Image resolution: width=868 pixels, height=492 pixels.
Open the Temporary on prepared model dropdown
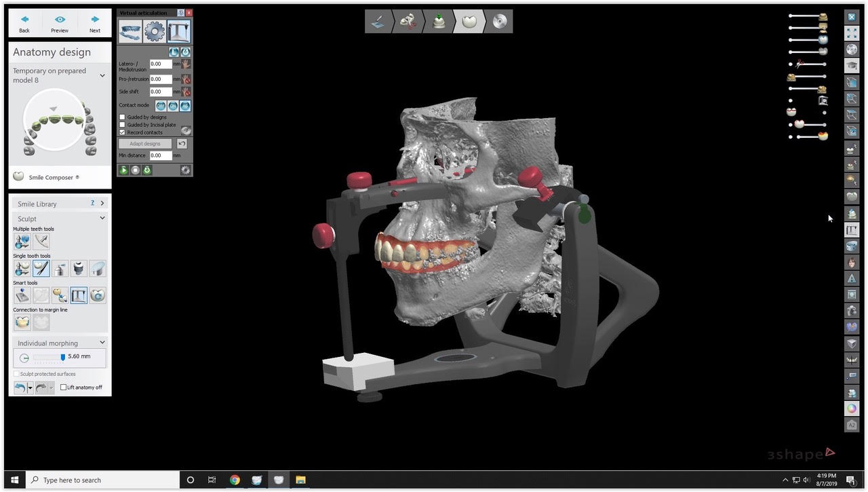102,75
